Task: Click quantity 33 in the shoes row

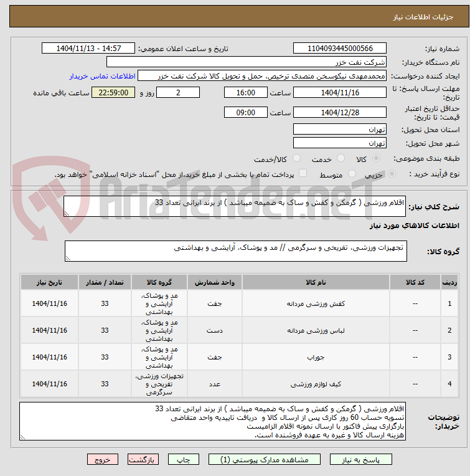Action: [x=105, y=303]
